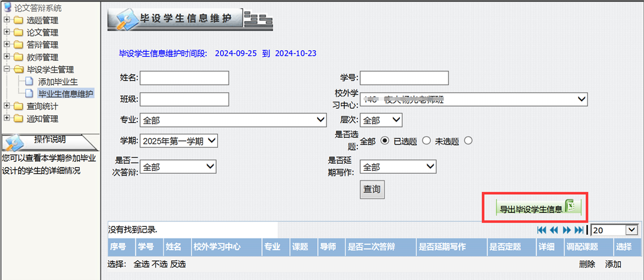
Task: Click the Excel icon on 导出毕设学生信息
Action: pyautogui.click(x=572, y=208)
